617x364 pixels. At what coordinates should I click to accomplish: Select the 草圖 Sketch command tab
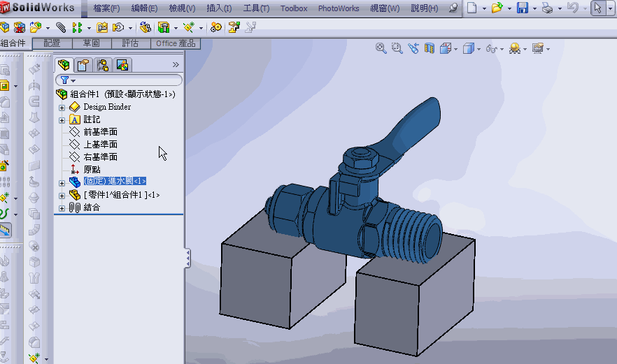click(x=92, y=43)
